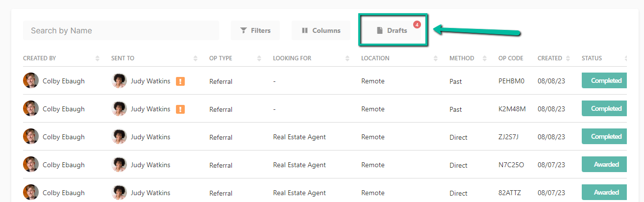Click Colby Ebaugh's avatar in 82ATTZ row
644x202 pixels.
[x=31, y=193]
